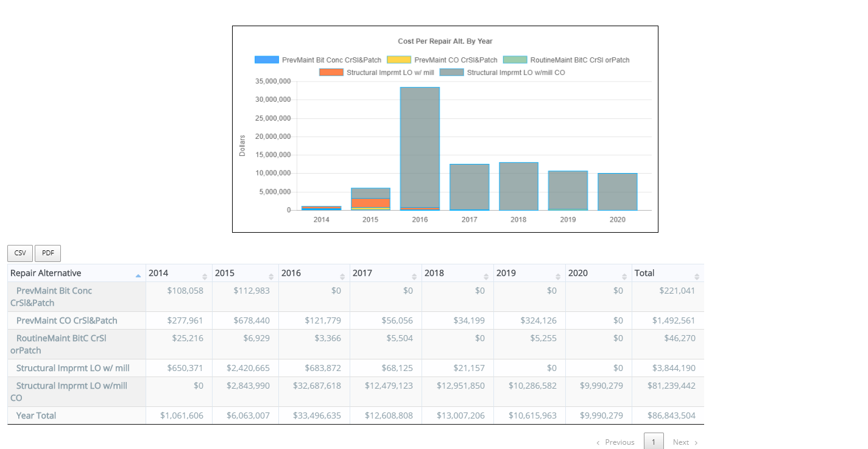Screen dimensions: 868x449
Task: Click the 2016 bar in the chart
Action: point(420,148)
